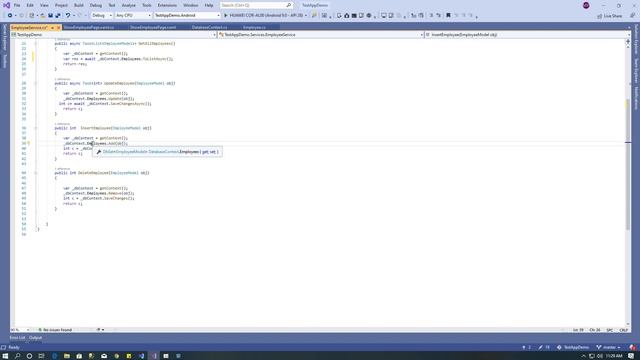Switch to the DatabaseContext.cs tab
The width and height of the screenshot is (640, 360).
coord(209,27)
